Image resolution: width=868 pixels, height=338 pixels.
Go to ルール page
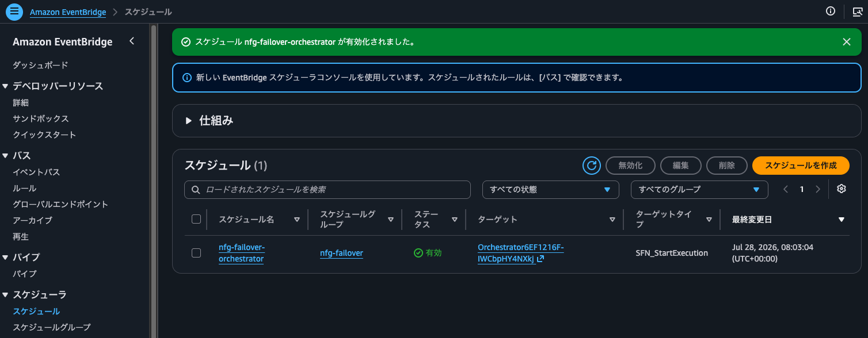(x=25, y=188)
